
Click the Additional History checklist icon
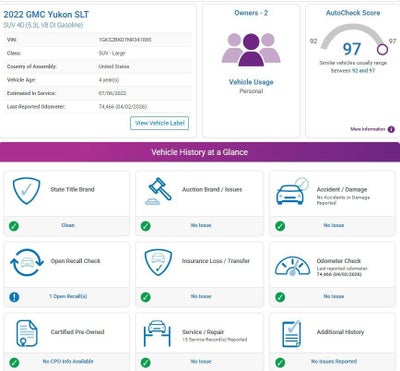pos(291,334)
